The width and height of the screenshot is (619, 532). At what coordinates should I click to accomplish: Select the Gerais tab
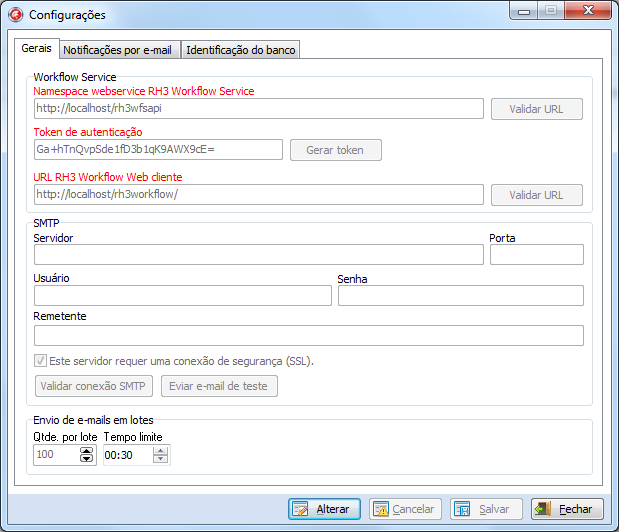tap(37, 49)
